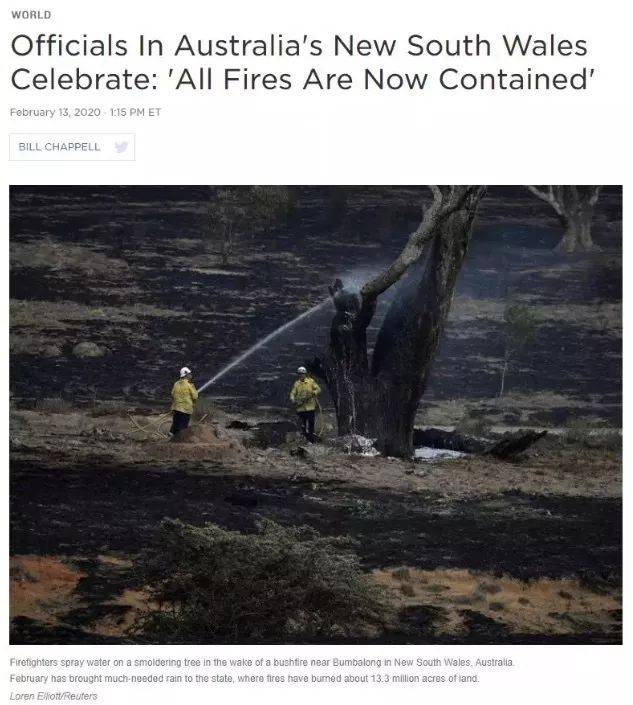Click the word 'Officials' in the headline
The height and width of the screenshot is (705, 633).
click(69, 45)
